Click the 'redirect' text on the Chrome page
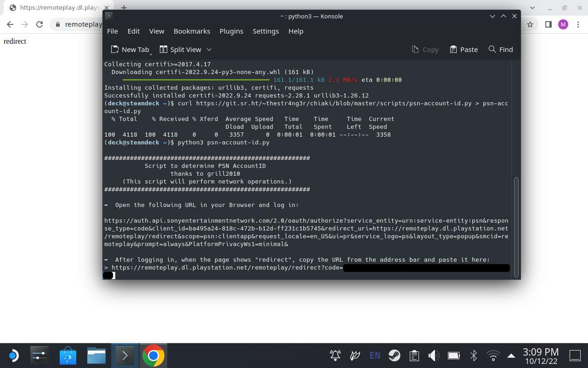 coord(15,41)
